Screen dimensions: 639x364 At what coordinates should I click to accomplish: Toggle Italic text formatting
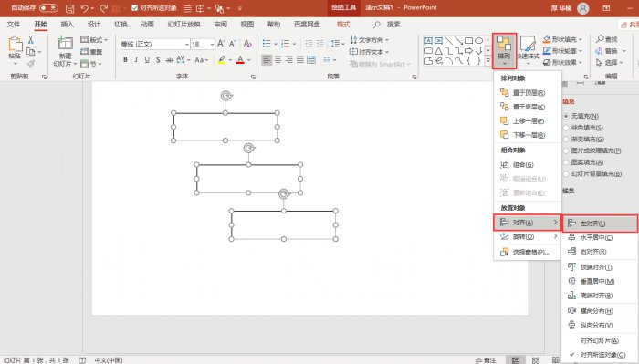pyautogui.click(x=136, y=59)
